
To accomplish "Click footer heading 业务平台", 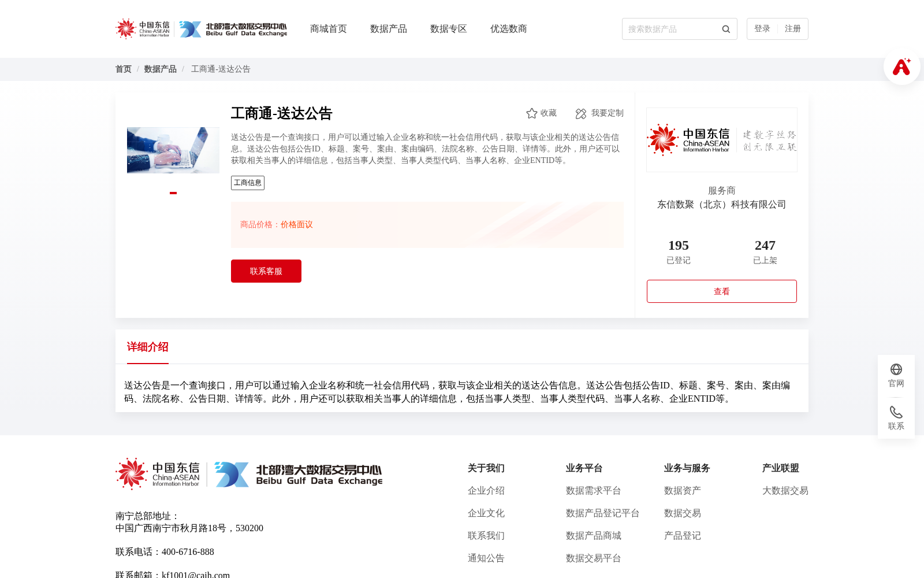I will [x=584, y=468].
